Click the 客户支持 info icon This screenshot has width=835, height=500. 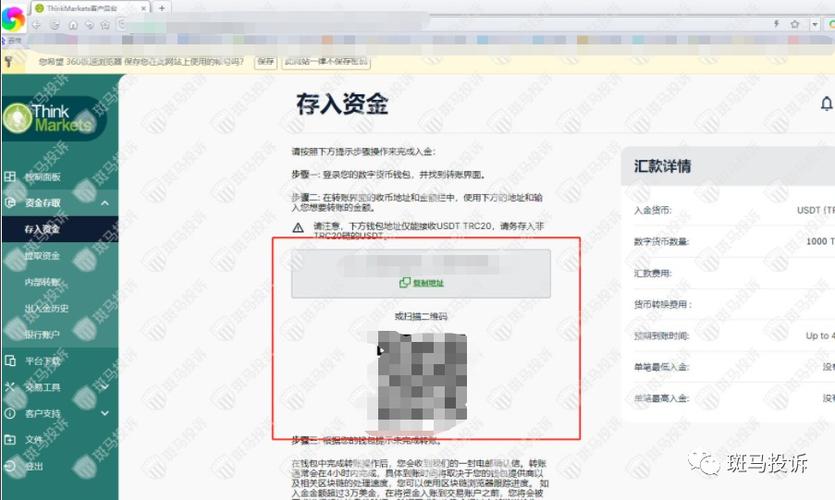pos(10,413)
